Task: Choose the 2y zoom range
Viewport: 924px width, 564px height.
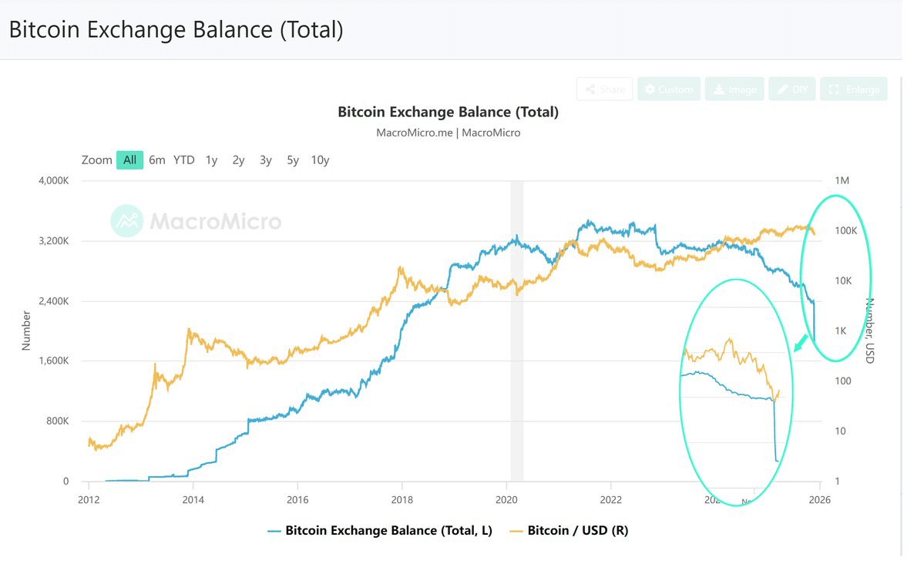Action: pyautogui.click(x=238, y=160)
